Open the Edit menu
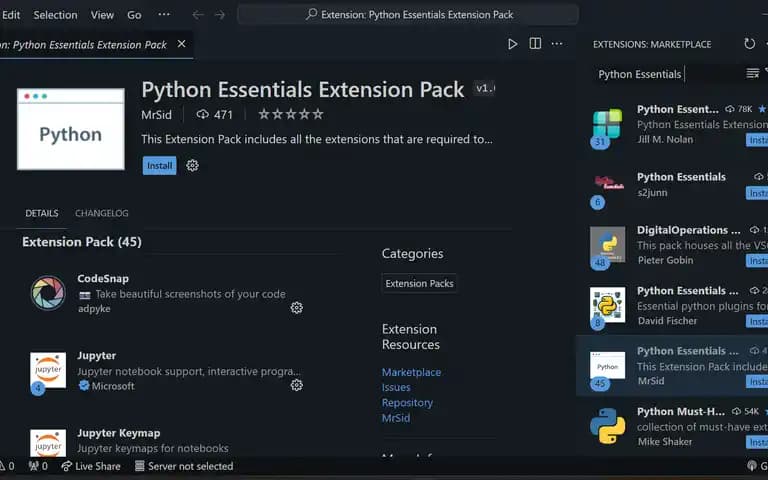The height and width of the screenshot is (480, 768). point(10,15)
